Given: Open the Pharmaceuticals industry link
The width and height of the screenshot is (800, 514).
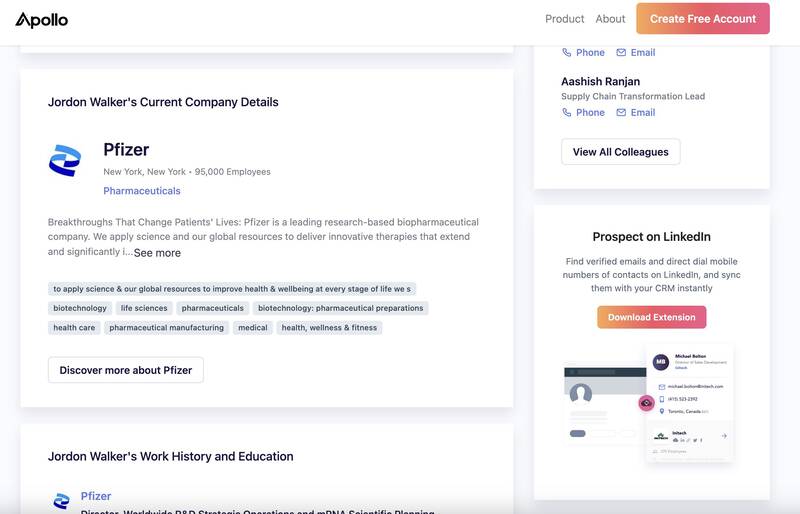Looking at the screenshot, I should [x=142, y=191].
